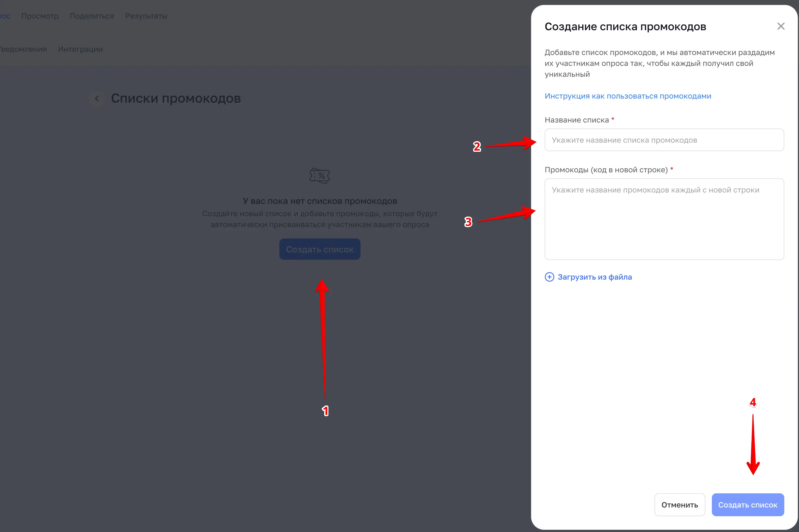Click the dimmed Создать список button on page

coord(320,249)
